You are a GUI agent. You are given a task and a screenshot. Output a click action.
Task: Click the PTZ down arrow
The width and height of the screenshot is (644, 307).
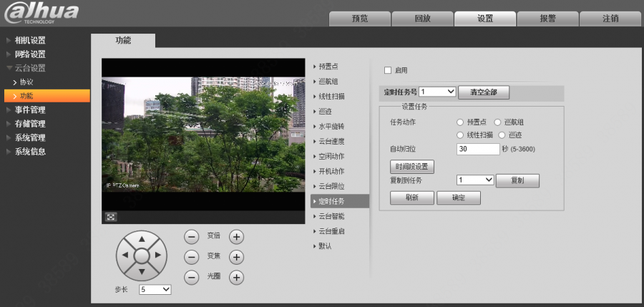(142, 272)
